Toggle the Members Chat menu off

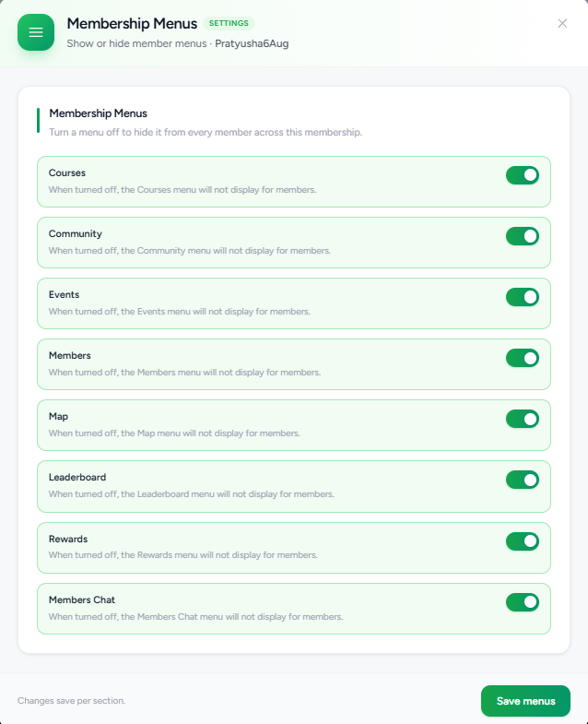click(523, 602)
